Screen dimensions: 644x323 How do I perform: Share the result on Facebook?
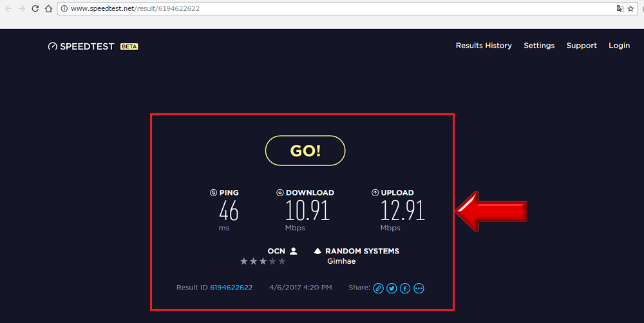(405, 288)
